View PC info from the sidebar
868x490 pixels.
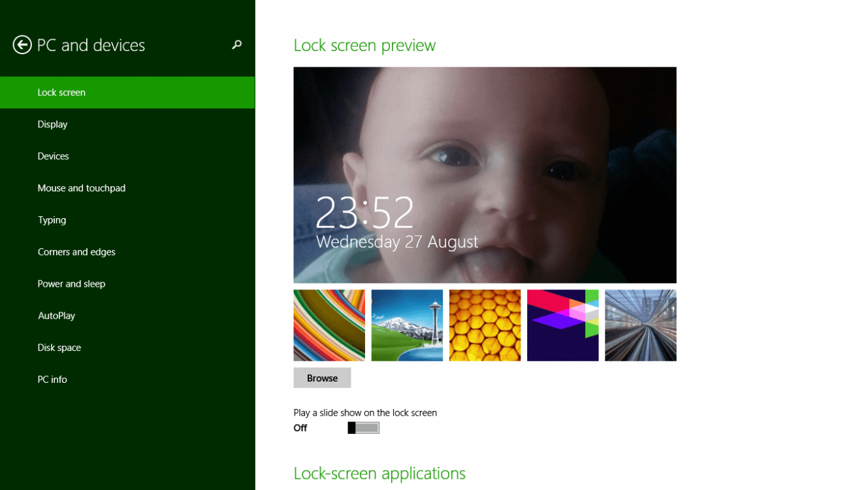click(52, 379)
